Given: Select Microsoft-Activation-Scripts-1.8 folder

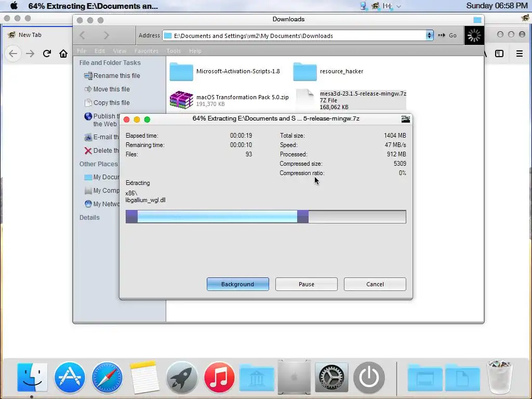Looking at the screenshot, I should coord(224,71).
